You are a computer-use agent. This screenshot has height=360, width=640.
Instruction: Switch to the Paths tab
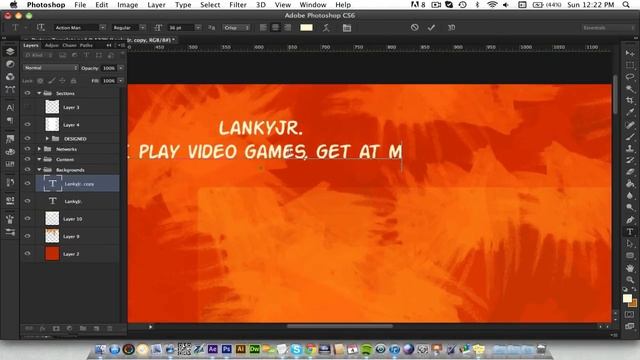point(86,45)
